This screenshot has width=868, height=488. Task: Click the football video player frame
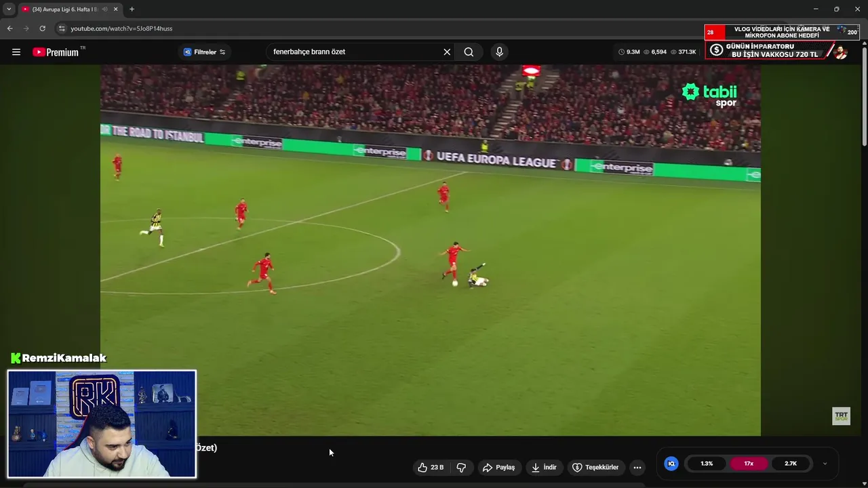coord(431,250)
